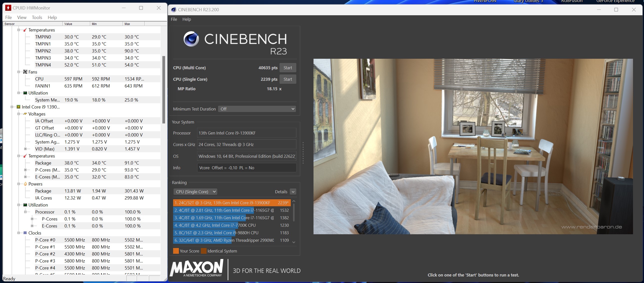This screenshot has width=644, height=283.
Task: Start the CPU Multi Core test
Action: click(288, 68)
